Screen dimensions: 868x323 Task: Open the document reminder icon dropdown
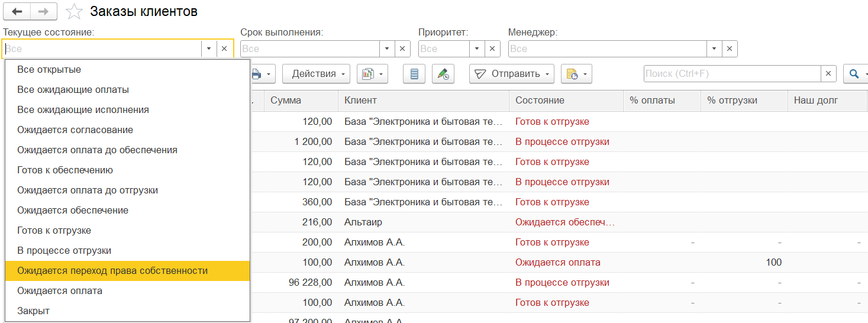tap(576, 74)
